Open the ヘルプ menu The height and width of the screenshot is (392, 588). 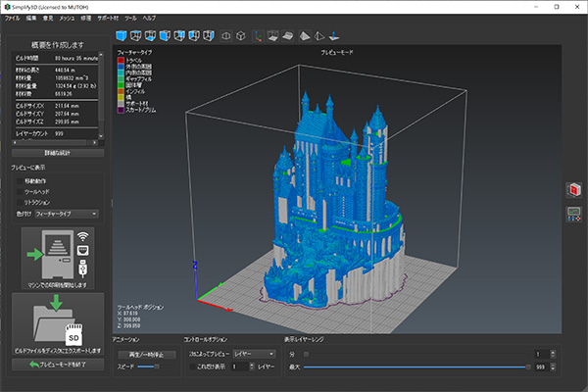click(x=149, y=19)
